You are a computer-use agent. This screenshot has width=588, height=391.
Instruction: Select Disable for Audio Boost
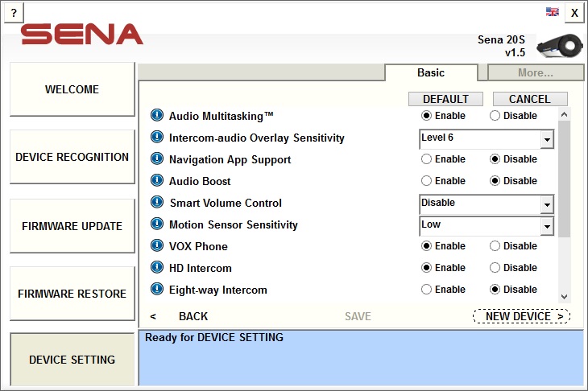(x=513, y=181)
